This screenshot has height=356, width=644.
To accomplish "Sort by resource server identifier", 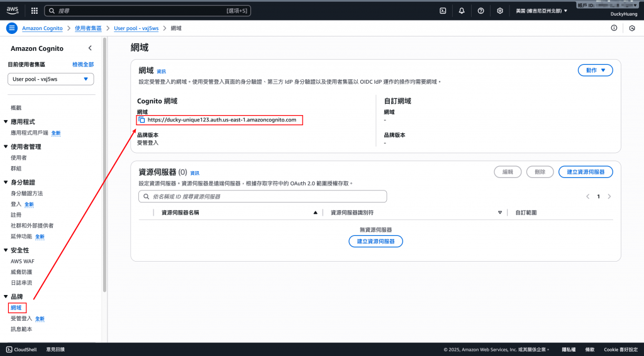I will click(500, 213).
